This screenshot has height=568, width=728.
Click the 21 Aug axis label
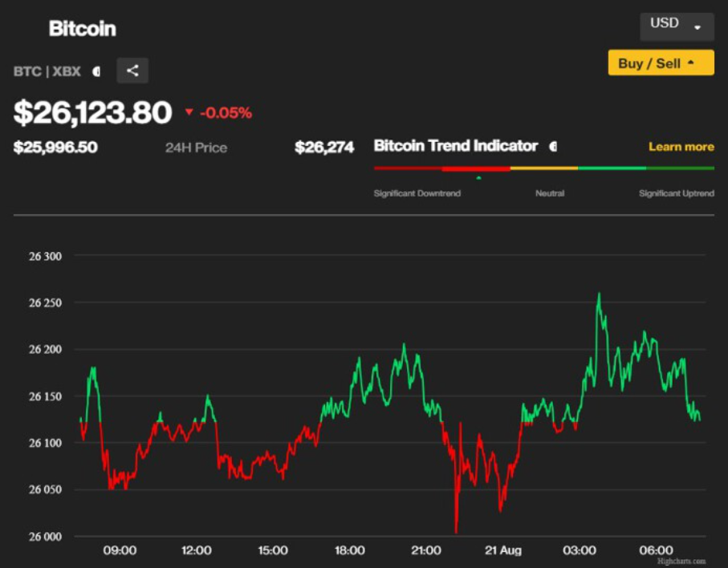tap(503, 550)
